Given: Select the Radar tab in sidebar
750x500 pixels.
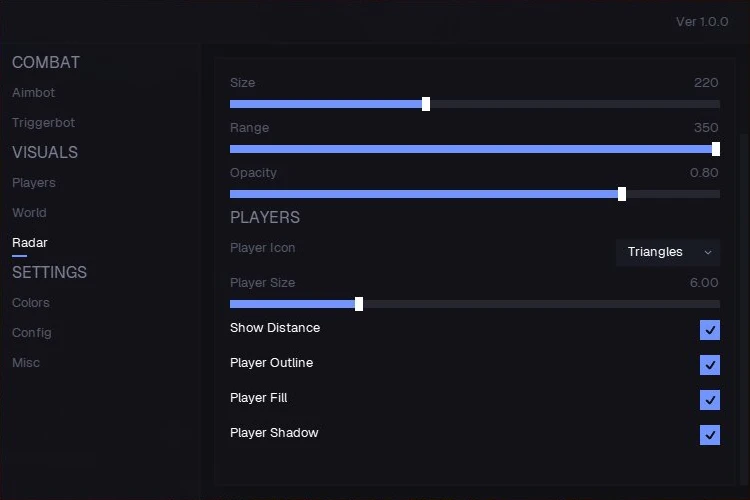Looking at the screenshot, I should [x=30, y=243].
